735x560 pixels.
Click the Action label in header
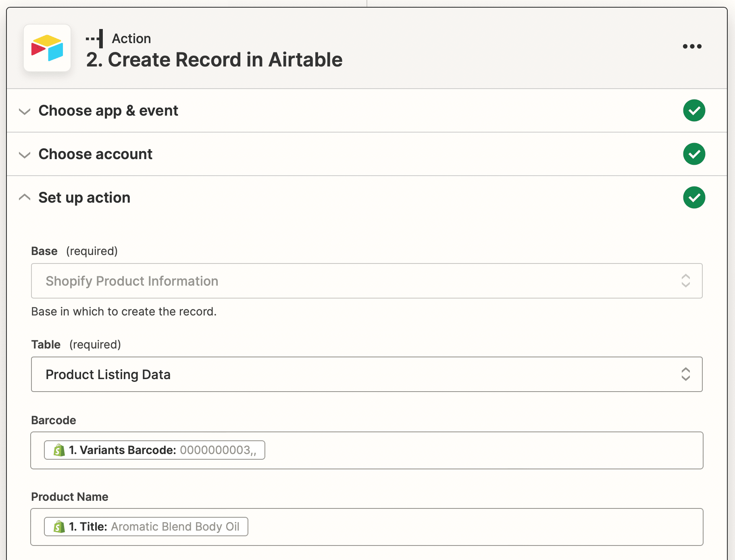point(131,39)
